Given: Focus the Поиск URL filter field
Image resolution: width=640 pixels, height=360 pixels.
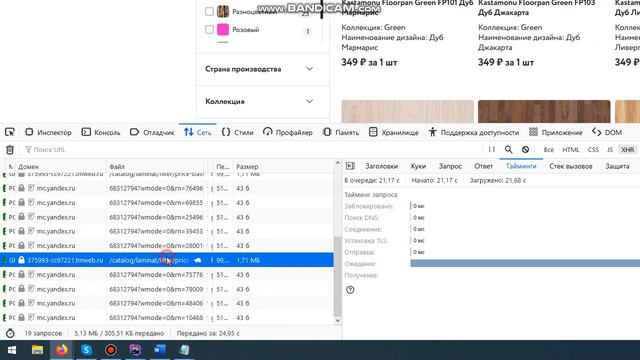Looking at the screenshot, I should (253, 150).
